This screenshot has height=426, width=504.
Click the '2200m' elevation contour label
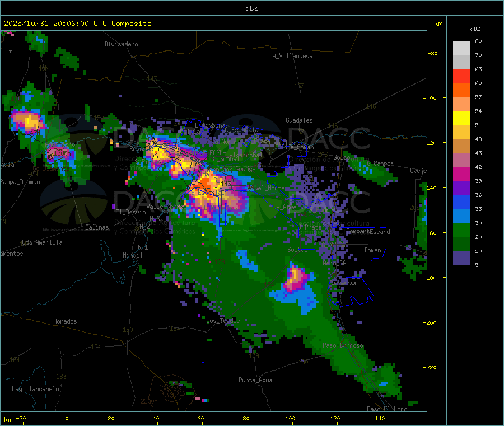pyautogui.click(x=149, y=401)
